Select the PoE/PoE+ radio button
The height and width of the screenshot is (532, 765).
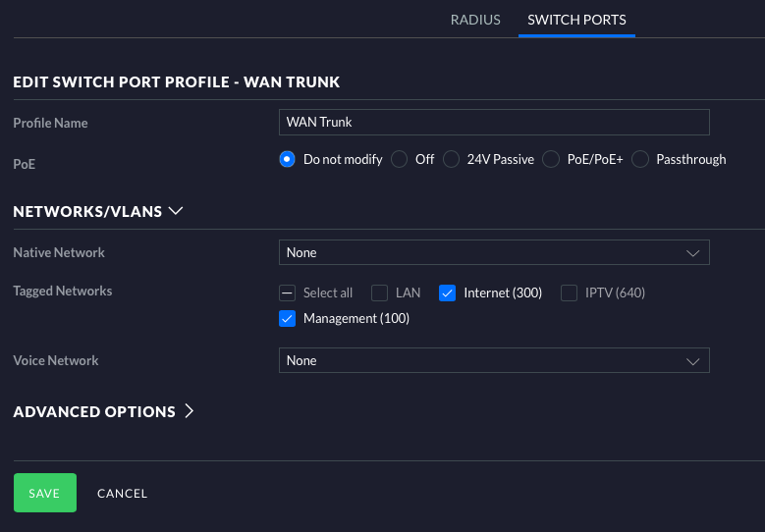tap(551, 159)
